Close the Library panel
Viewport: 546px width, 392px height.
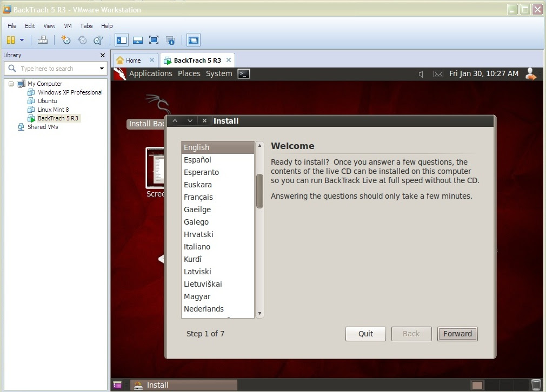click(x=102, y=55)
